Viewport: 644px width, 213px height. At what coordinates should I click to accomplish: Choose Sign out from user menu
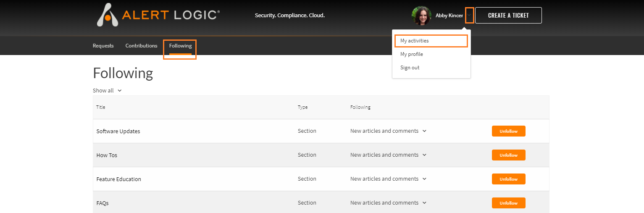410,68
